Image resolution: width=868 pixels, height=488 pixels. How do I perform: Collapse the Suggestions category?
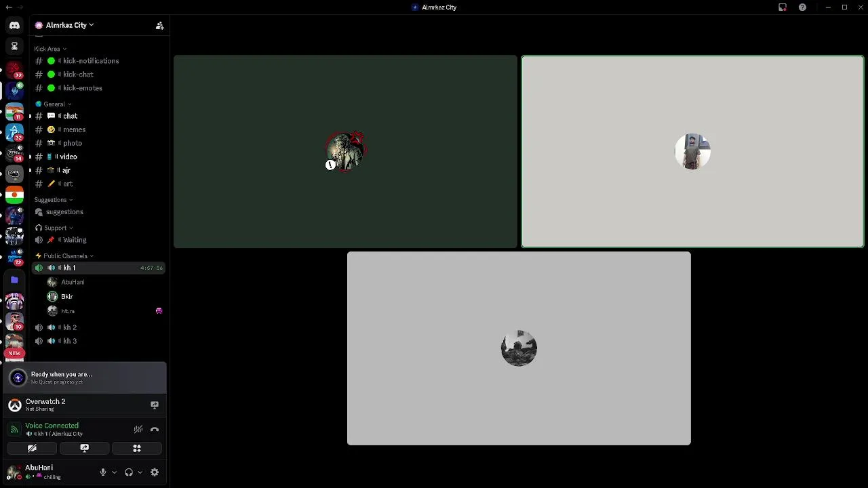pyautogui.click(x=54, y=200)
